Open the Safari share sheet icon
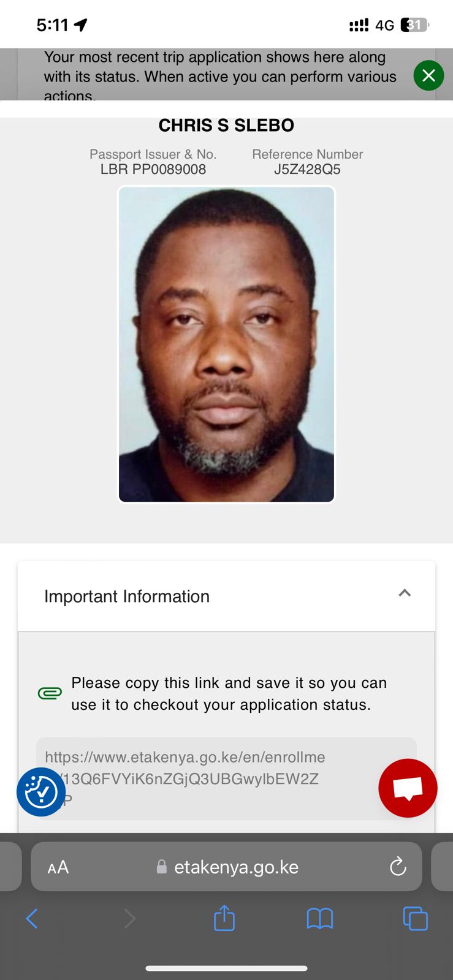453x980 pixels. (224, 918)
